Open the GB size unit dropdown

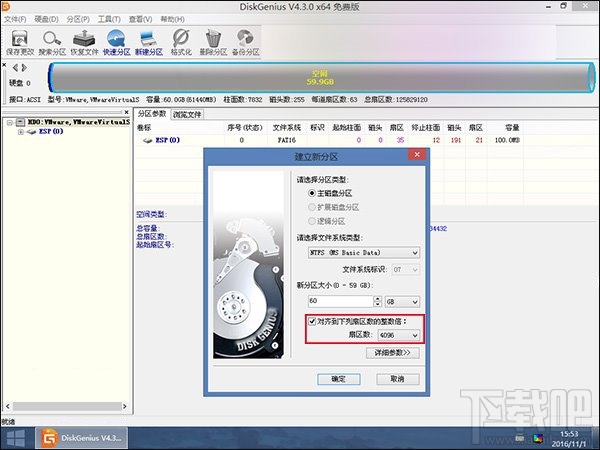(x=402, y=302)
